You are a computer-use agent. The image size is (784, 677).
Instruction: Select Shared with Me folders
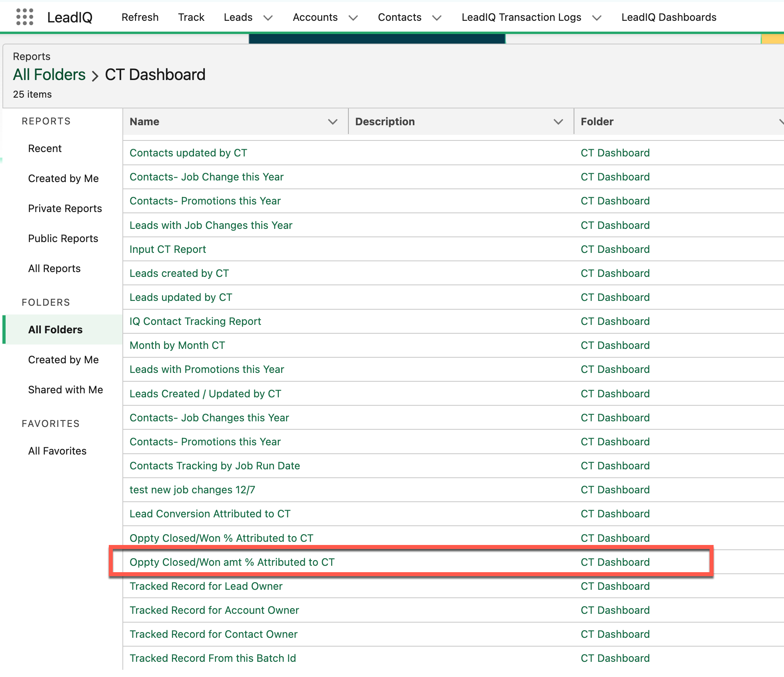pyautogui.click(x=65, y=390)
